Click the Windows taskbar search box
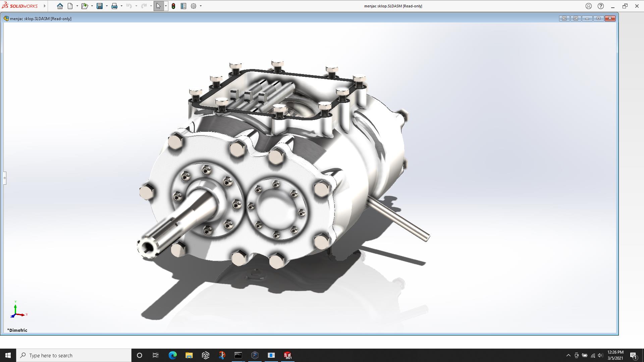Image resolution: width=644 pixels, height=362 pixels. 74,355
